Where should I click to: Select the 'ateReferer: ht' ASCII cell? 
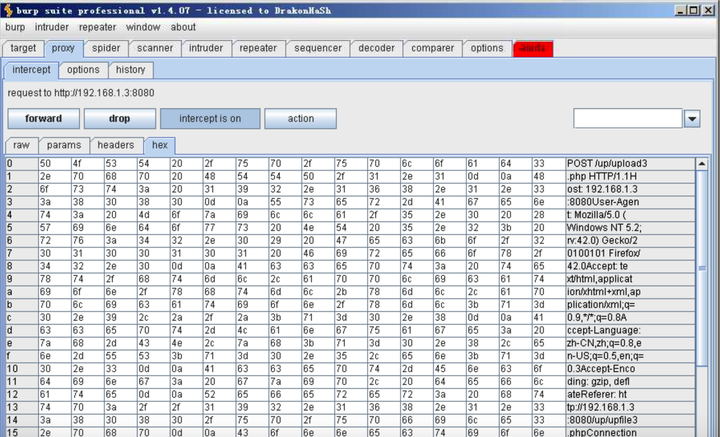point(630,395)
